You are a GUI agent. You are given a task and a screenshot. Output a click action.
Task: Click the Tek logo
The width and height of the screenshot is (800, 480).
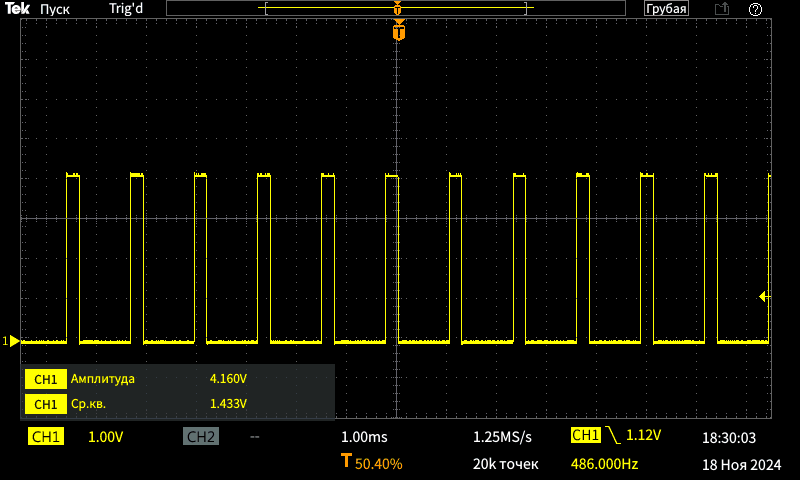coord(17,8)
